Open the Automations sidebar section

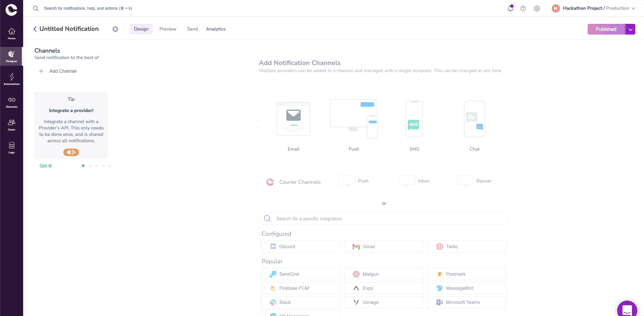(11, 79)
